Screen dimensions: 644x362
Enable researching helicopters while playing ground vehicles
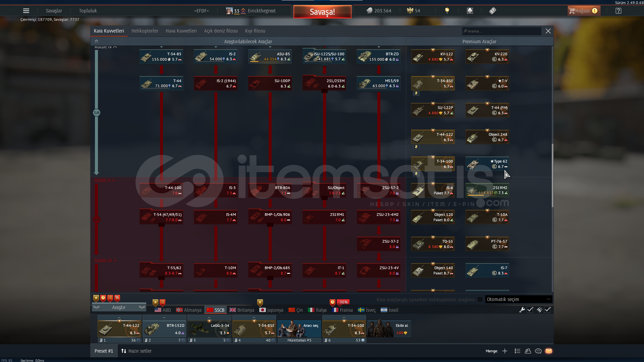click(x=480, y=299)
